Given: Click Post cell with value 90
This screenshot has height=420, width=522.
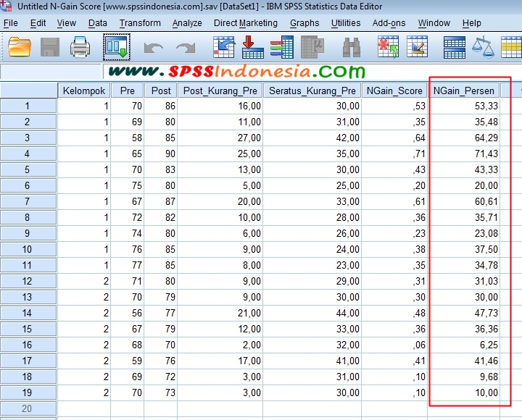Looking at the screenshot, I should [x=161, y=154].
